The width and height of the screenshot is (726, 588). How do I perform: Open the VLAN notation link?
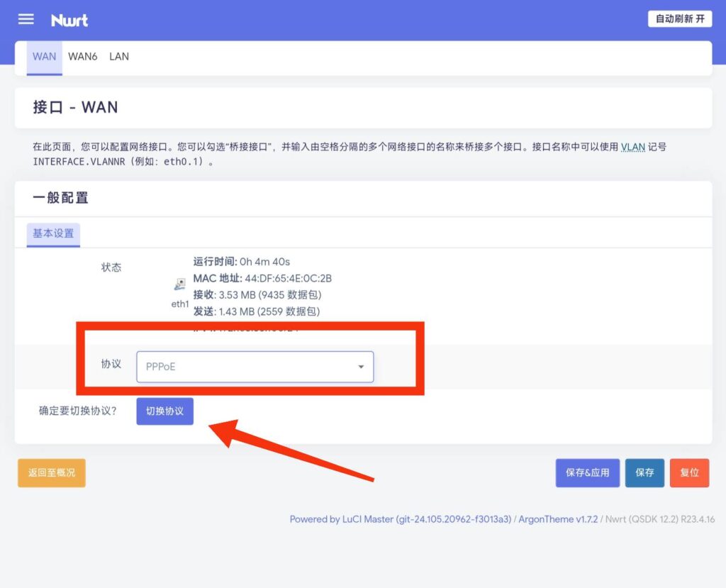click(x=633, y=148)
